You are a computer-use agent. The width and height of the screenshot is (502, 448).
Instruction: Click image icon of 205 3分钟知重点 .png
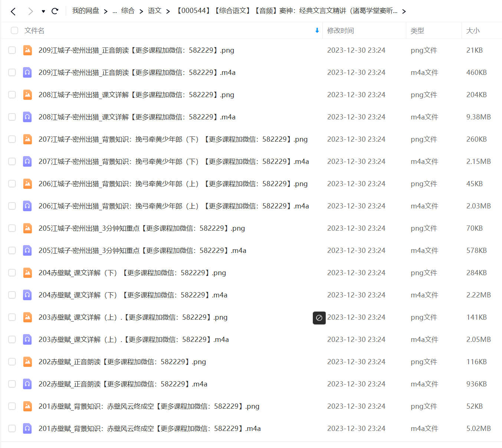27,228
